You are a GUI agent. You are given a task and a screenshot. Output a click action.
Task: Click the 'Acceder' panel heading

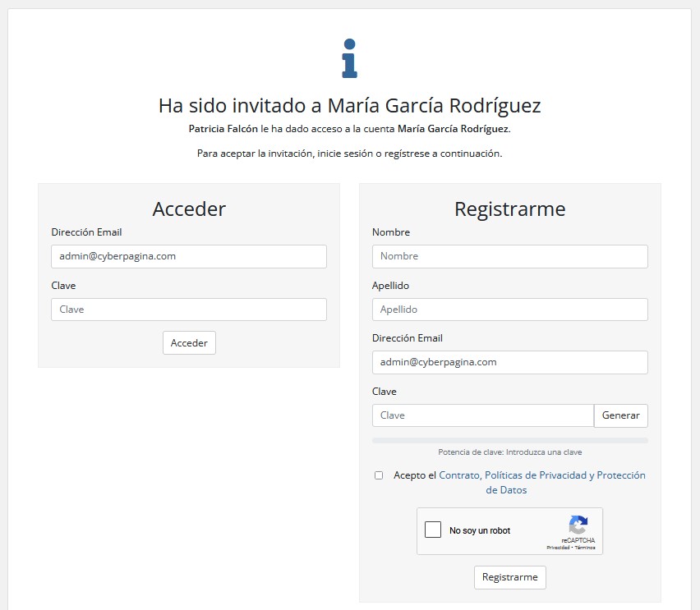(189, 209)
